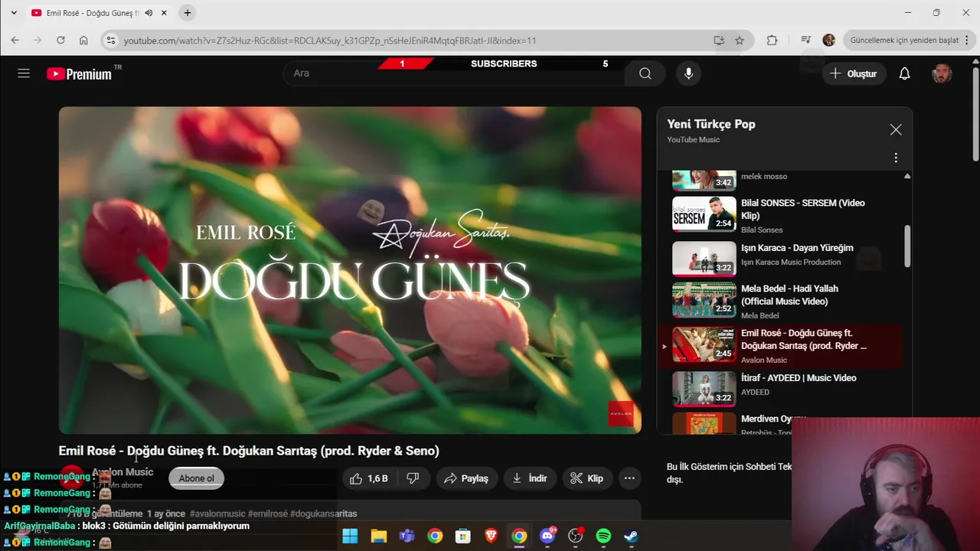Screen dimensions: 980x551
Task: Play Mela Bedel - Hadi Yallah video
Action: [x=781, y=300]
